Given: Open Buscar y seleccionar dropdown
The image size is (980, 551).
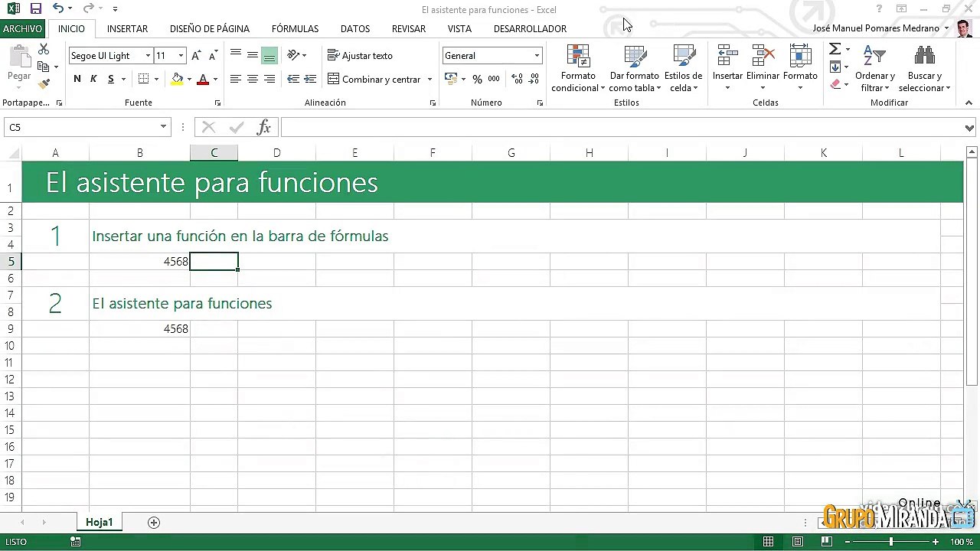Looking at the screenshot, I should click(x=924, y=68).
